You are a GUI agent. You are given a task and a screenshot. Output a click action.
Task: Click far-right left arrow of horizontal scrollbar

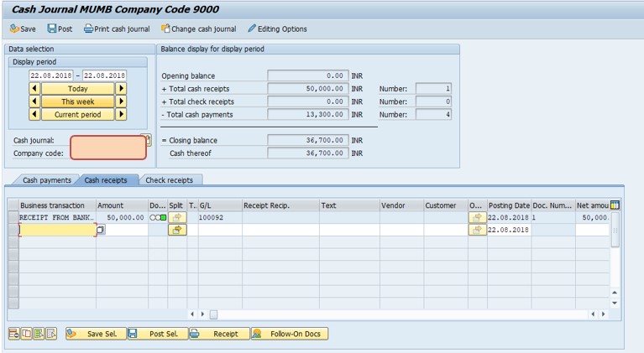click(593, 314)
